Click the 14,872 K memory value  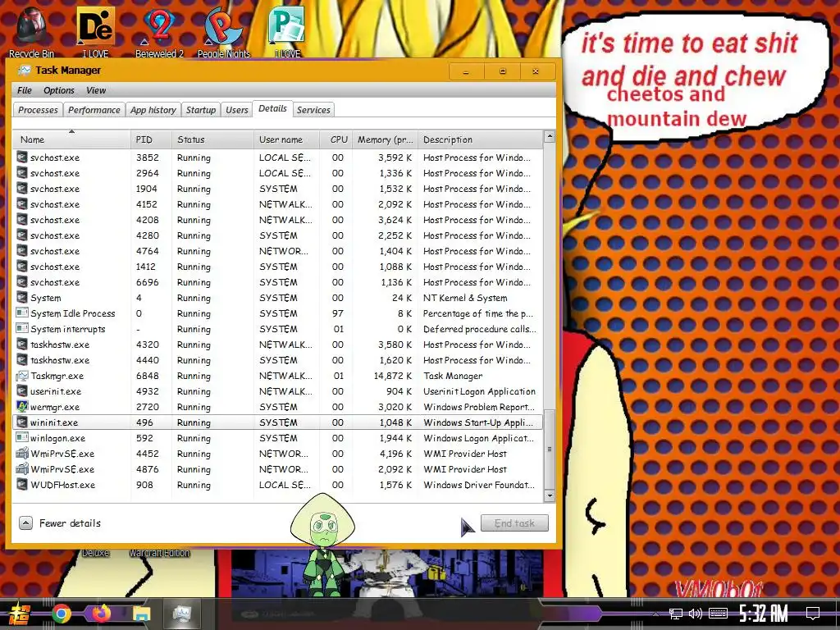click(393, 376)
